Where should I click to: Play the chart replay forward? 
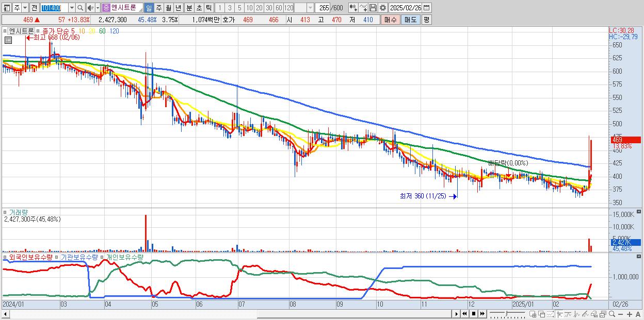457,314
